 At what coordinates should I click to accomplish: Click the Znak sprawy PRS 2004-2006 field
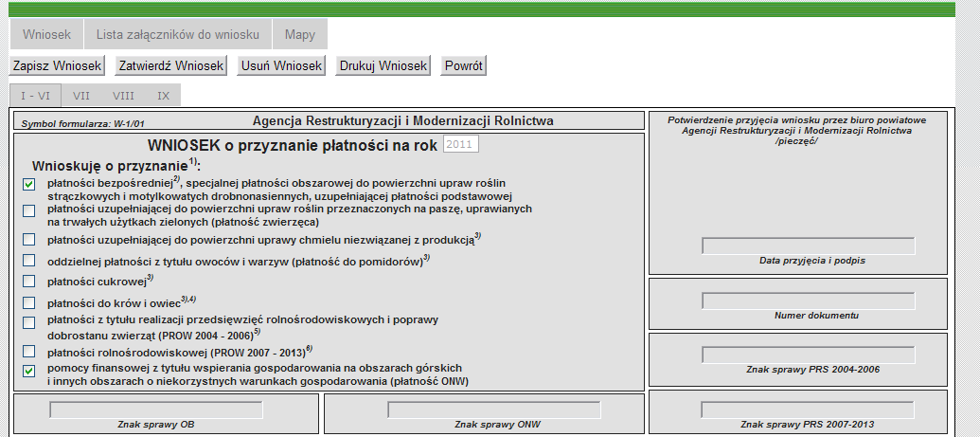click(808, 355)
